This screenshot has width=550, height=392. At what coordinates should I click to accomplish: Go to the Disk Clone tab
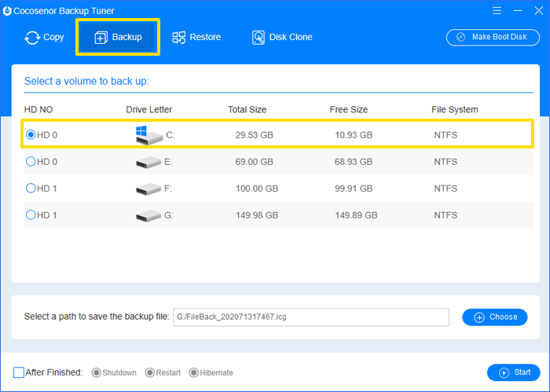point(282,37)
